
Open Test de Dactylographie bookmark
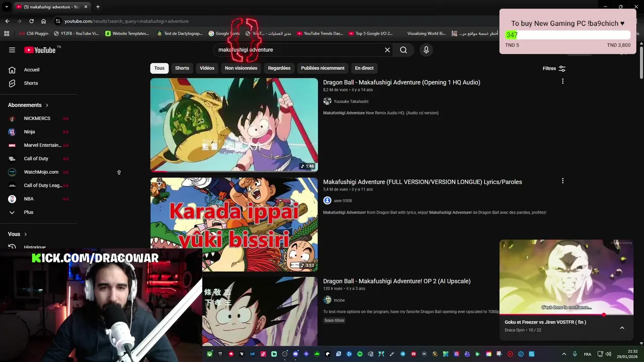(x=179, y=34)
